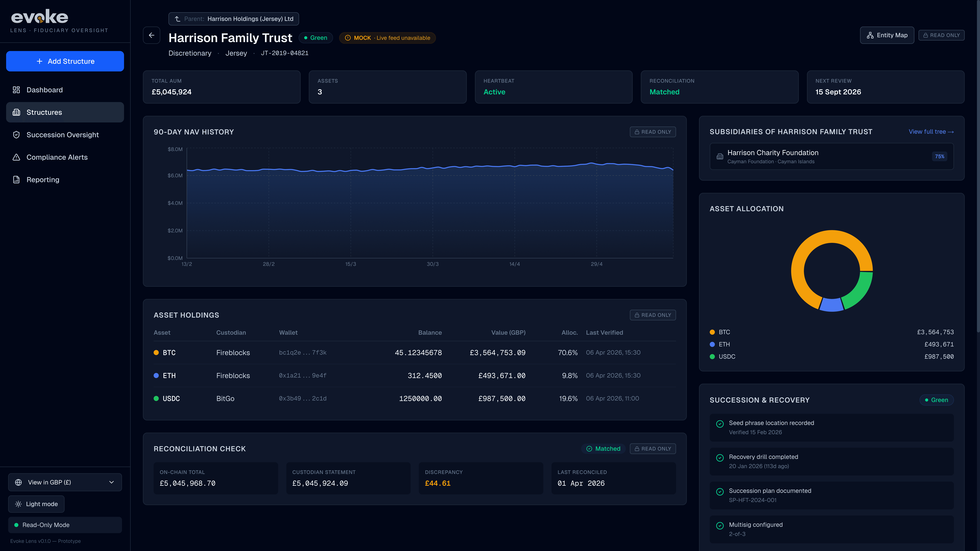This screenshot has width=980, height=551.
Task: Click the MOCK warning circle icon
Action: tap(348, 38)
